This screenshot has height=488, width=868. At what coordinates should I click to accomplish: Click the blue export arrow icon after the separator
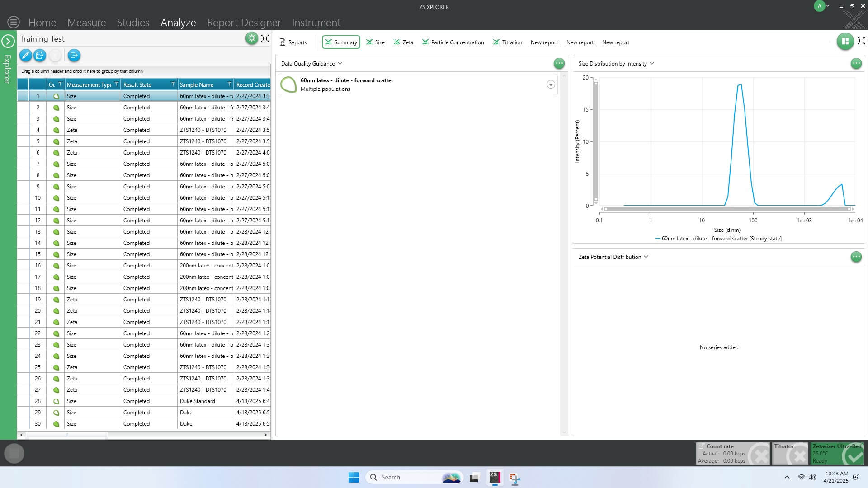click(x=74, y=55)
